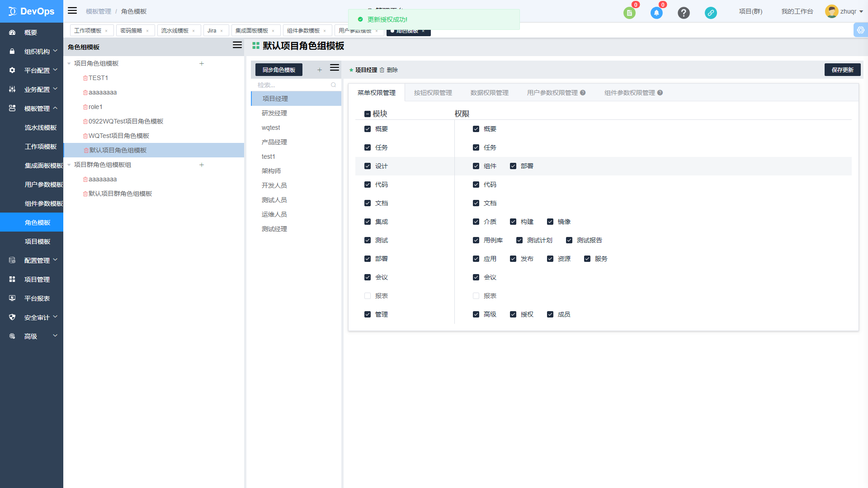Viewport: 868px width, 488px height.
Task: Expand the 业务配置 sidebar menu
Action: pyautogui.click(x=32, y=90)
